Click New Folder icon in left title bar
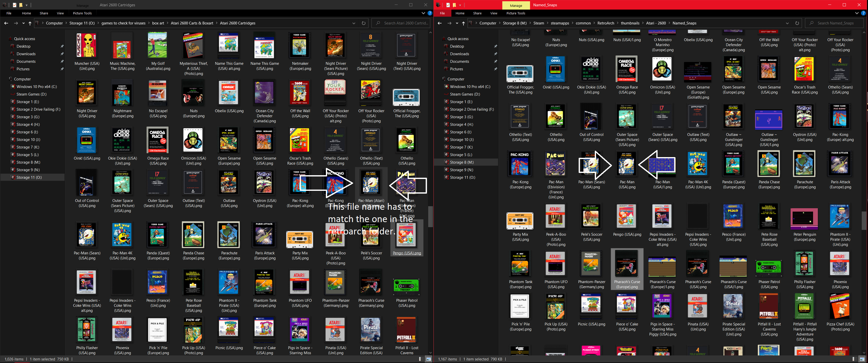The width and height of the screenshot is (868, 363). coord(21,5)
